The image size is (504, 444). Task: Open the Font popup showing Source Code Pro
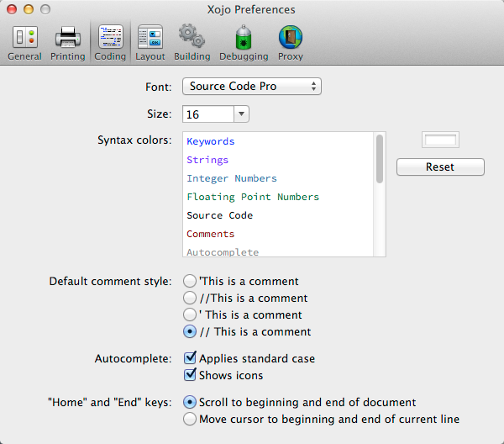click(x=252, y=87)
